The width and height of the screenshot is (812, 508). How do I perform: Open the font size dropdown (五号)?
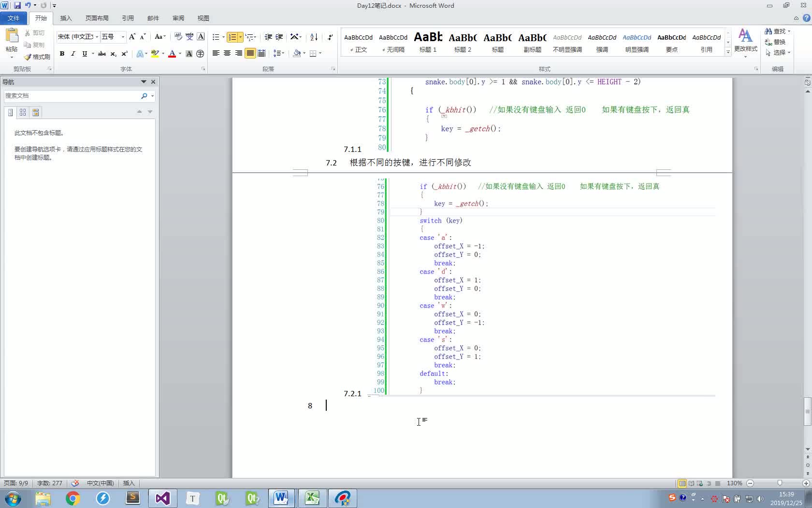point(123,37)
